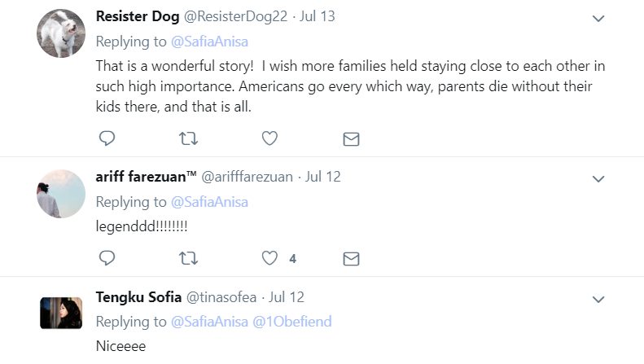
Task: Open the Jul 13 tweet timestamp
Action: click(318, 16)
